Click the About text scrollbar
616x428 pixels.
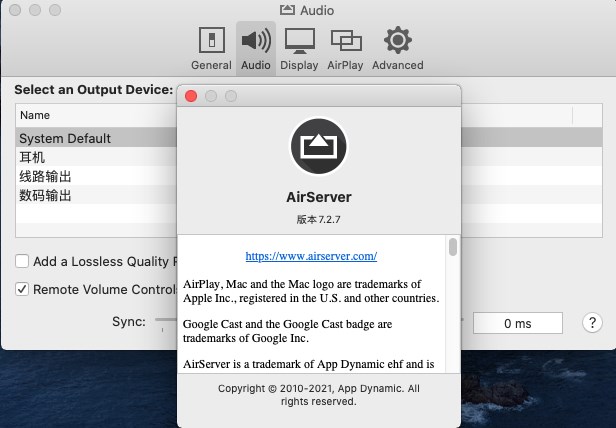point(453,247)
